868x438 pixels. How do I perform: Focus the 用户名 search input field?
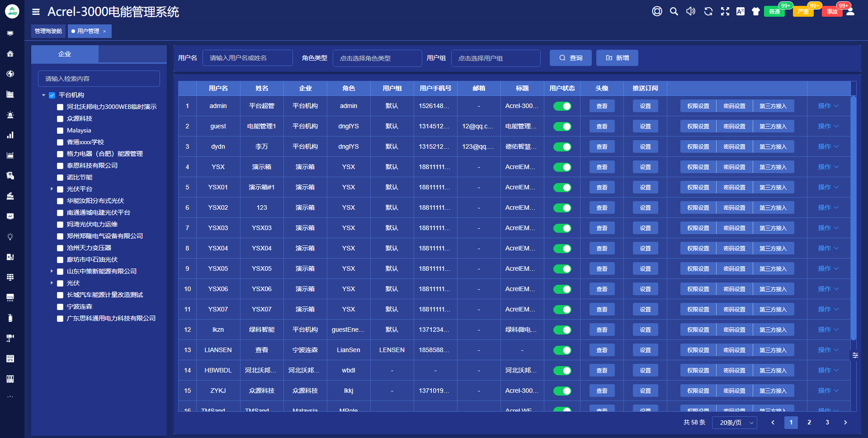click(x=248, y=58)
